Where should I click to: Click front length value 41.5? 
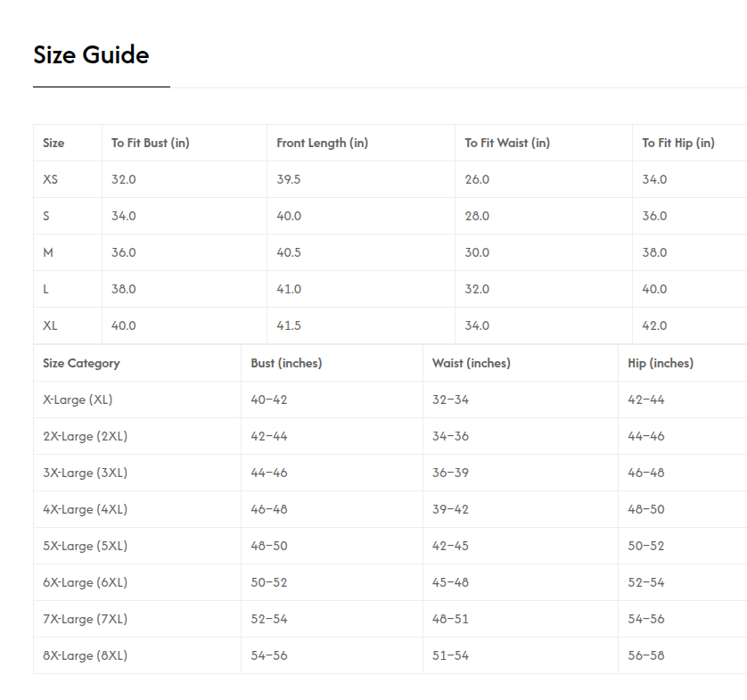(x=289, y=325)
